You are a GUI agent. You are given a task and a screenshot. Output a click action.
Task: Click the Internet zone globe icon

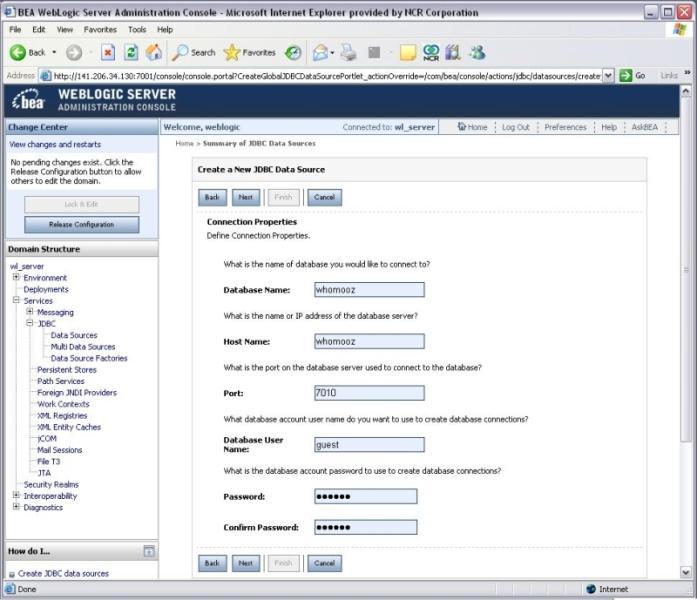pyautogui.click(x=591, y=589)
